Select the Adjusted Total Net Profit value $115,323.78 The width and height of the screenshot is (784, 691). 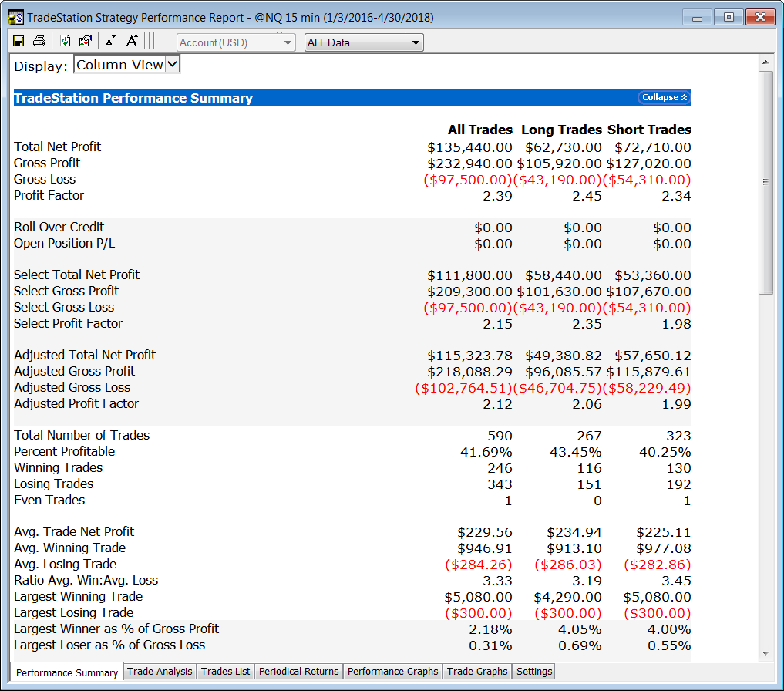(470, 356)
